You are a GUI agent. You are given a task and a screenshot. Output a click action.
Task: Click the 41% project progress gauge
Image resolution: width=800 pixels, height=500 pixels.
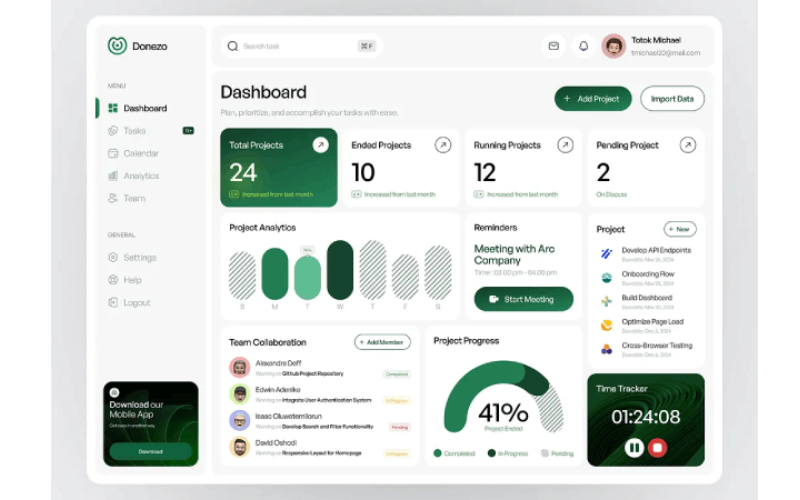503,397
